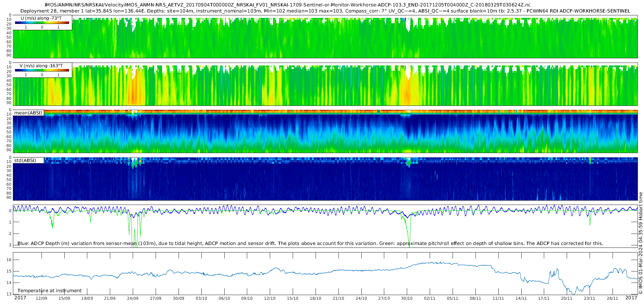
Task: Click the 'mean(ABSI)' panel label
Action: pyautogui.click(x=28, y=113)
